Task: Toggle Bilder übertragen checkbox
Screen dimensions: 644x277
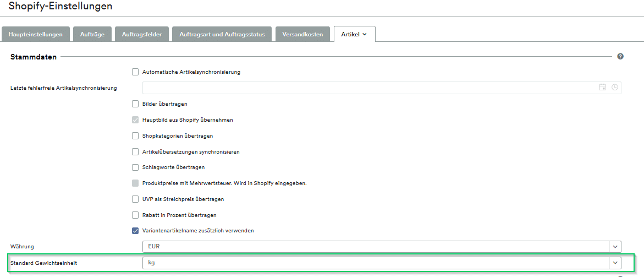Action: [135, 104]
